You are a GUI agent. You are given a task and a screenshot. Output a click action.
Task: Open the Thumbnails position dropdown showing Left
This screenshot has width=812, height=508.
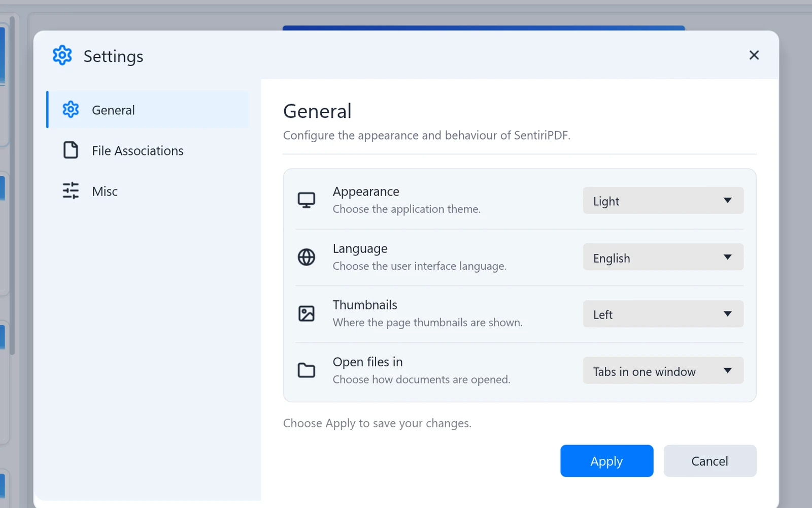point(663,314)
